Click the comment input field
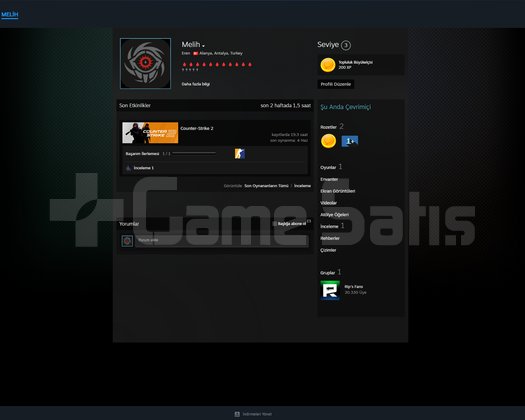Screen dimensions: 525x420 [222, 240]
